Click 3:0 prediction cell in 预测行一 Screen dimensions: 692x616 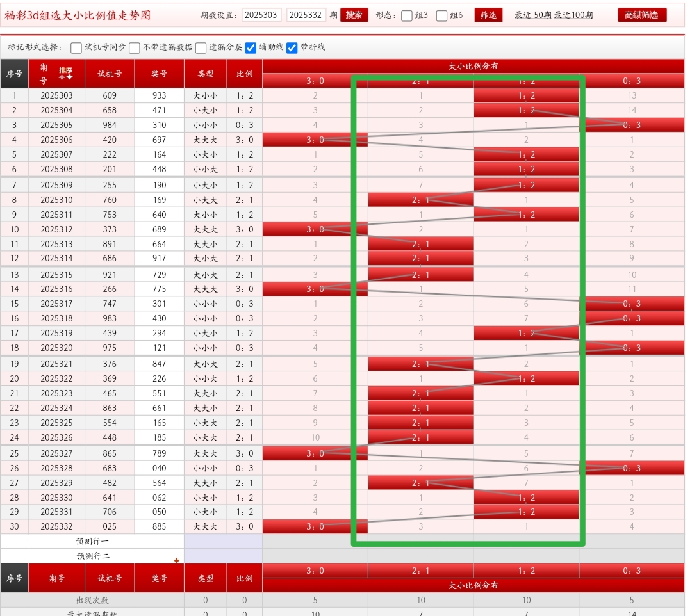click(315, 541)
